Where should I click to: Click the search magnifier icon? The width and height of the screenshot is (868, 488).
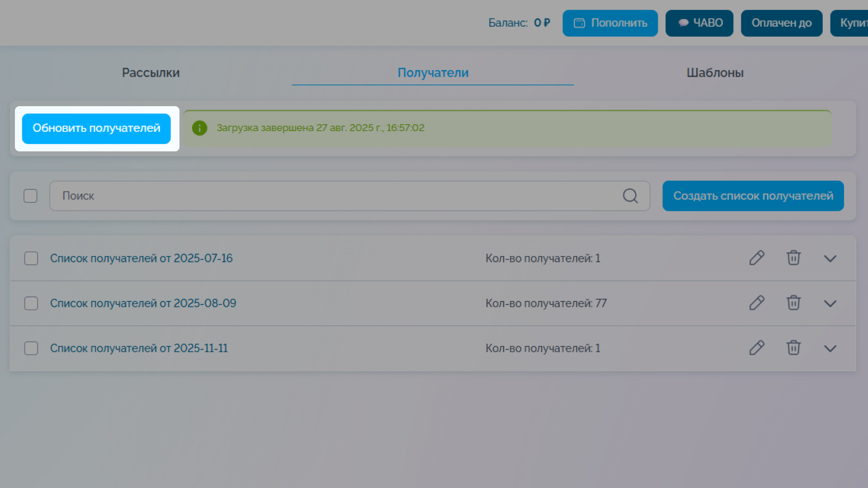(x=630, y=196)
